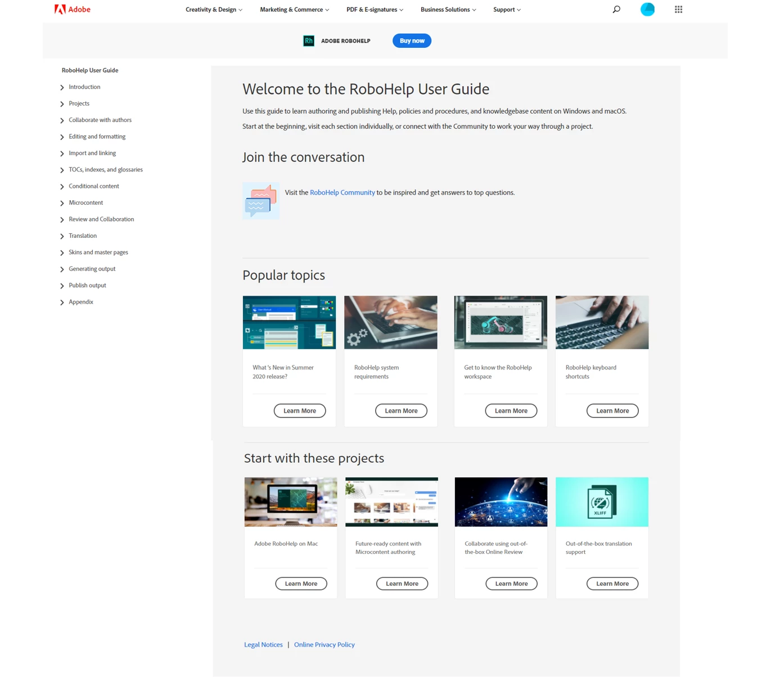Viewport: 784px width, 682px height.
Task: Click ADOBE ROBOHELP product title
Action: tap(345, 41)
